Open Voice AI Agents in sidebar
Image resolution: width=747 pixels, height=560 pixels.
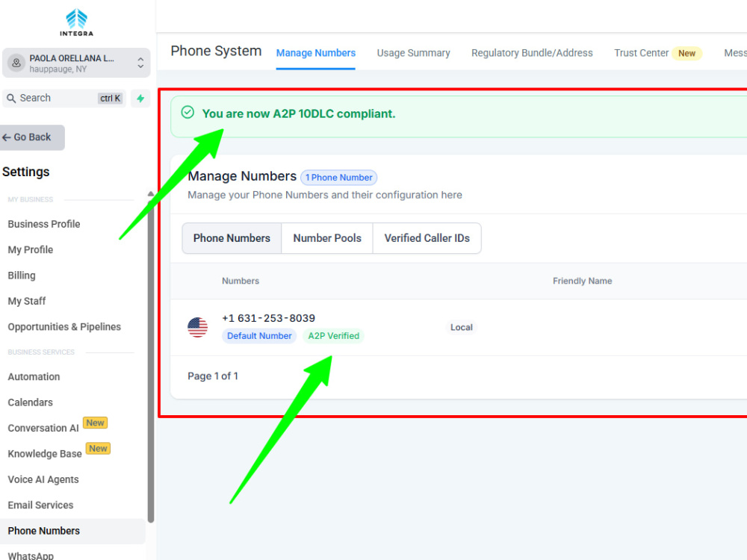pyautogui.click(x=43, y=479)
